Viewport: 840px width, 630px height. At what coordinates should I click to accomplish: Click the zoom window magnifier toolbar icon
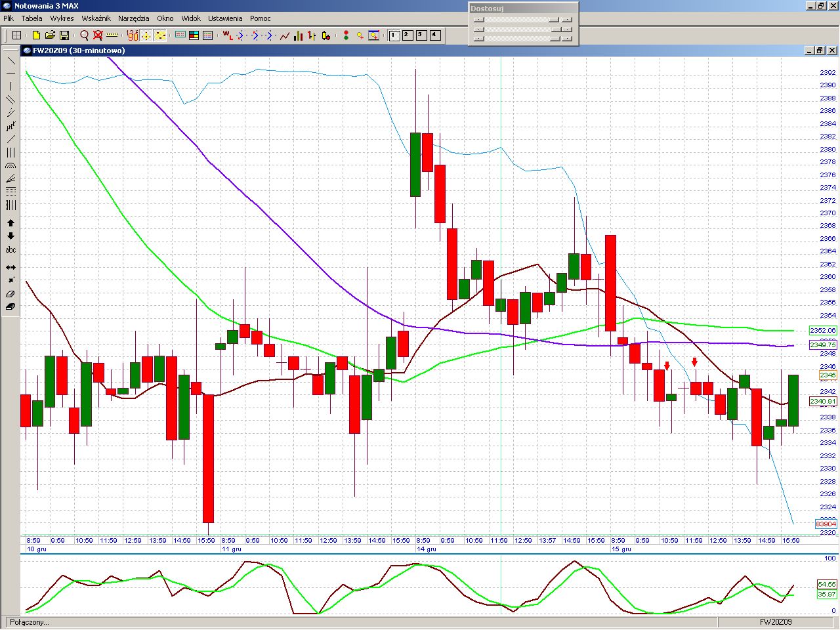click(374, 35)
